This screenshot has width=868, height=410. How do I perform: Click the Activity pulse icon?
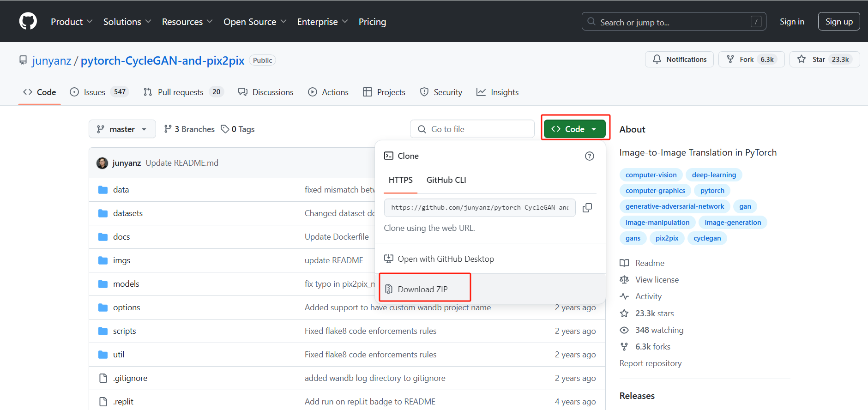pyautogui.click(x=624, y=296)
